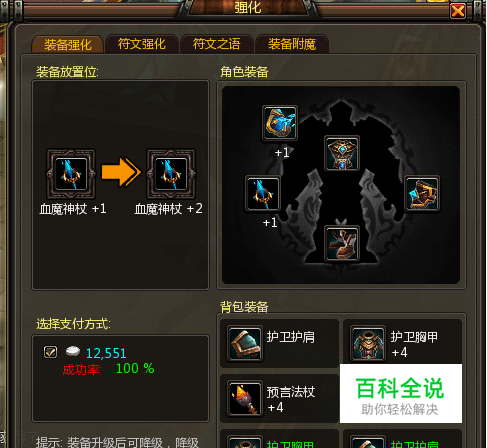Open the 符文强化 tab
This screenshot has height=448, width=487.
pyautogui.click(x=142, y=44)
